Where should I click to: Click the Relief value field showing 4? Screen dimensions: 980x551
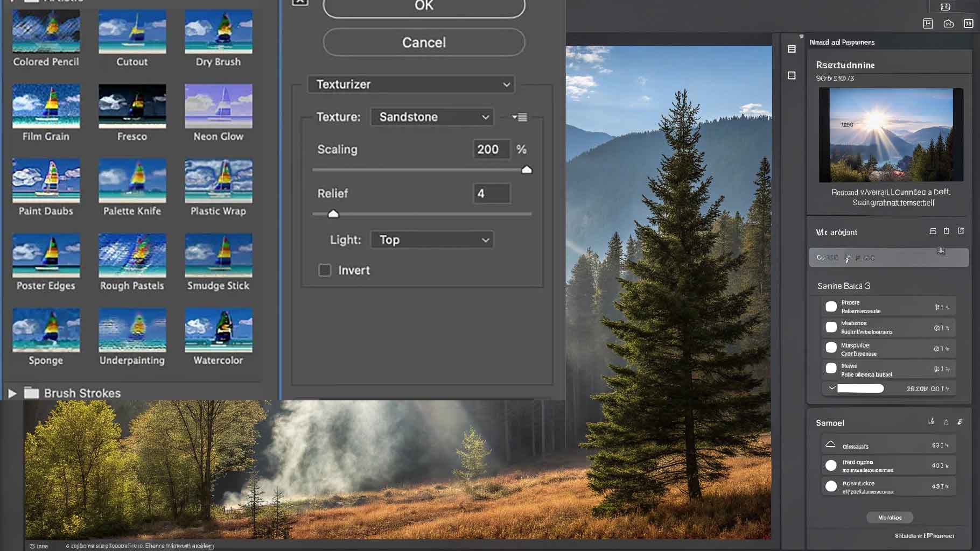[x=492, y=193]
